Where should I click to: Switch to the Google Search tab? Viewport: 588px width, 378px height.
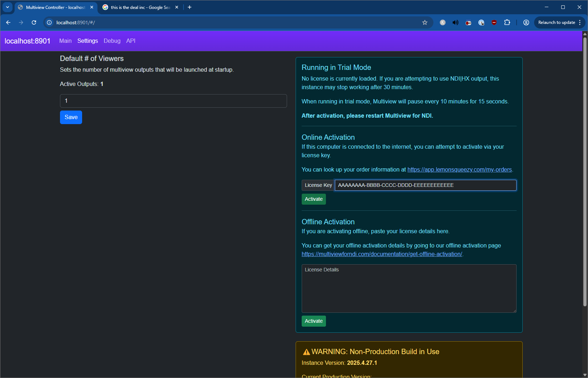[x=140, y=7]
